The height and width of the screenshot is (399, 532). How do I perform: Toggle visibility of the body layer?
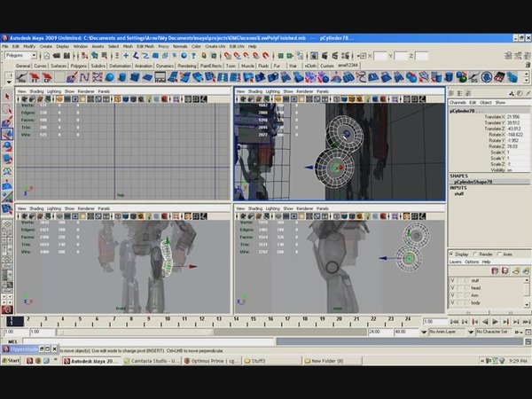(453, 302)
